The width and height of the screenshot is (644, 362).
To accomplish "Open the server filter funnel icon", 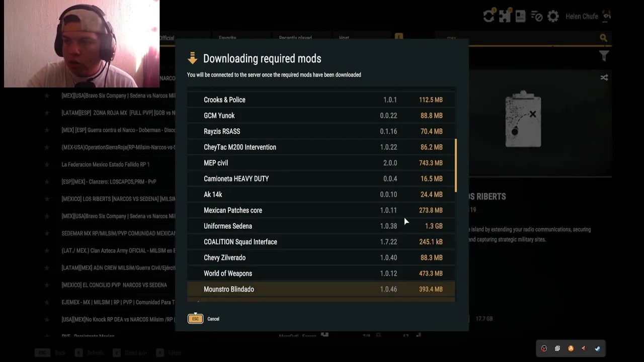I will 604,56.
